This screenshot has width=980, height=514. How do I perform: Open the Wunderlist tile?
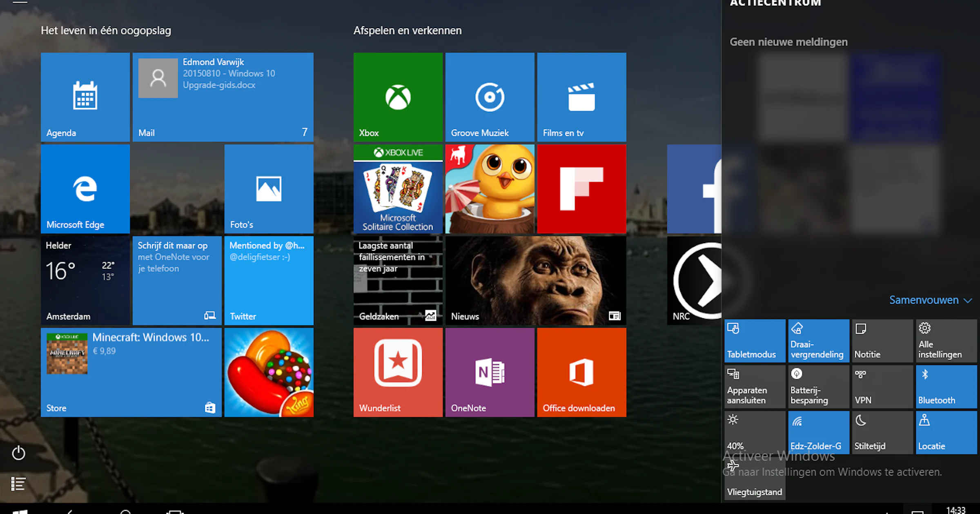click(398, 372)
